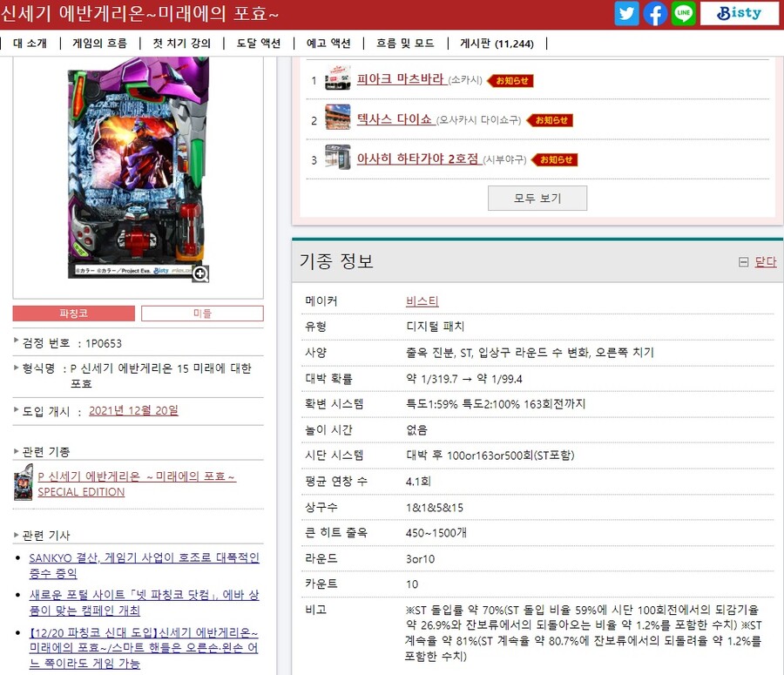Open 게임의 흐름 menu tab

99,44
